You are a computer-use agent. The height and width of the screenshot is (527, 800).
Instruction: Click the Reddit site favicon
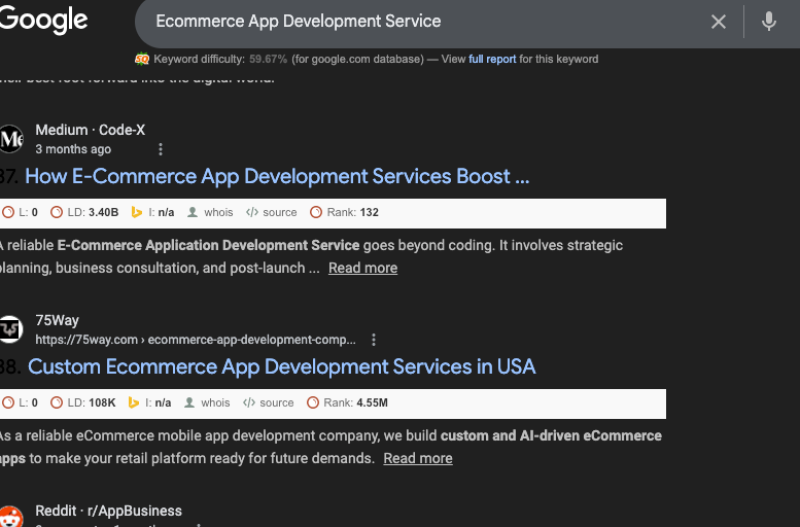[x=11, y=517]
